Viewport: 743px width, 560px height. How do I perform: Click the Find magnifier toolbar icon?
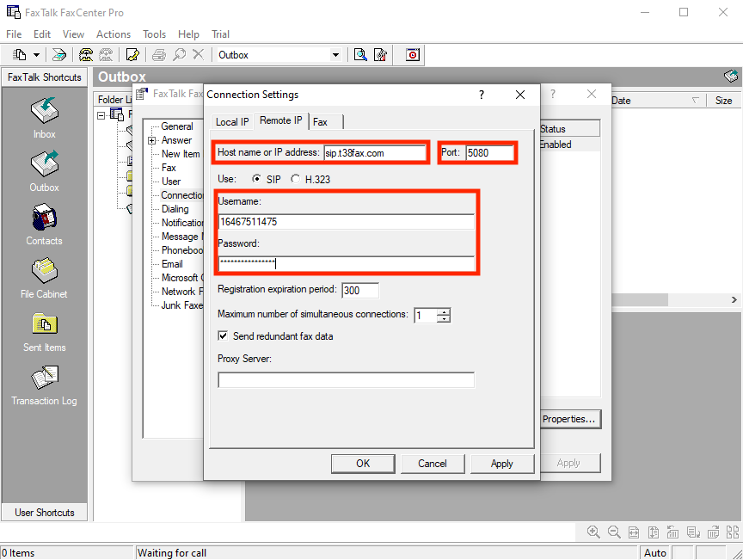[179, 55]
